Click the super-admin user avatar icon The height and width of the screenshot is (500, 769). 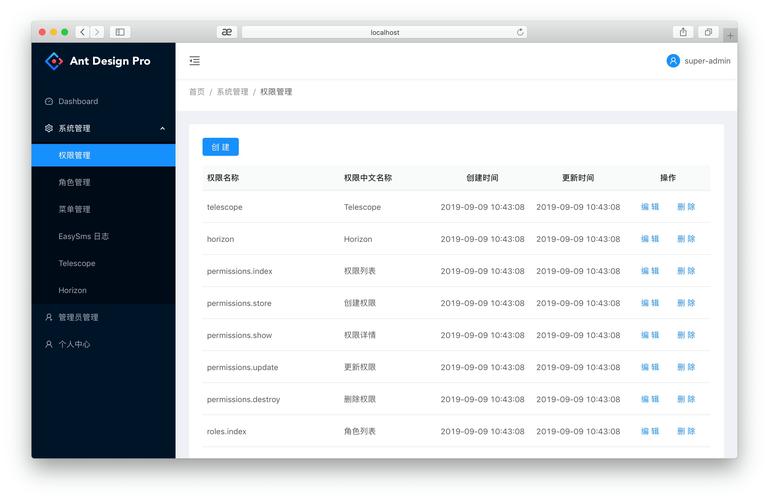pyautogui.click(x=673, y=61)
